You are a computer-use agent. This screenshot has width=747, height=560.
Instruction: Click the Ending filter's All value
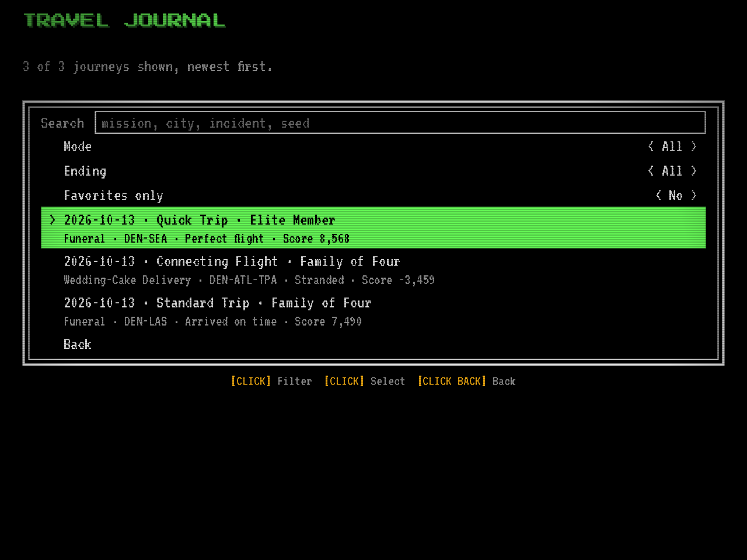point(672,171)
